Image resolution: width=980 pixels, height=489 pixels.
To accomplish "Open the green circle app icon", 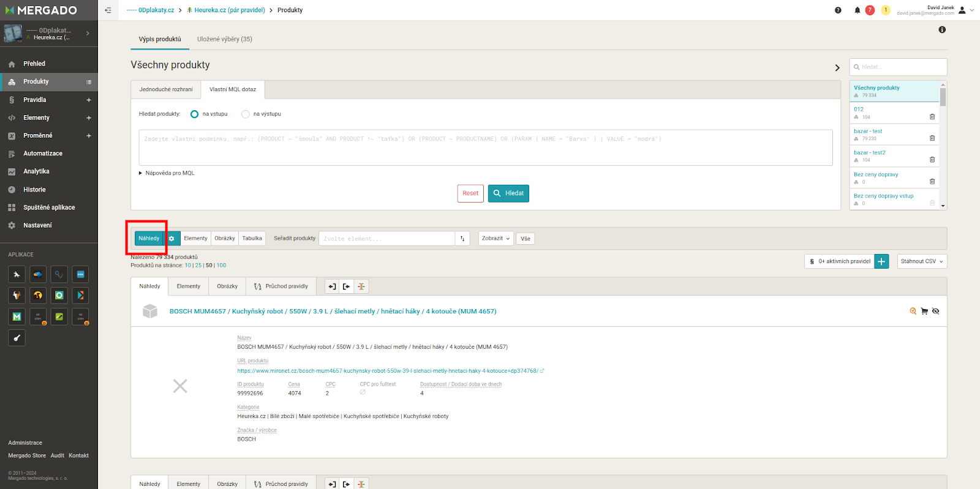I will [x=59, y=296].
